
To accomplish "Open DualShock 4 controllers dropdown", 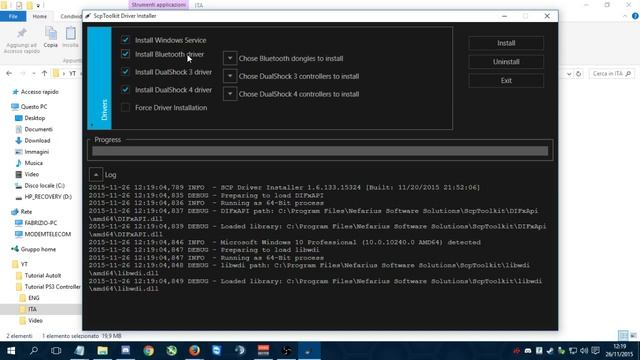I will (230, 94).
